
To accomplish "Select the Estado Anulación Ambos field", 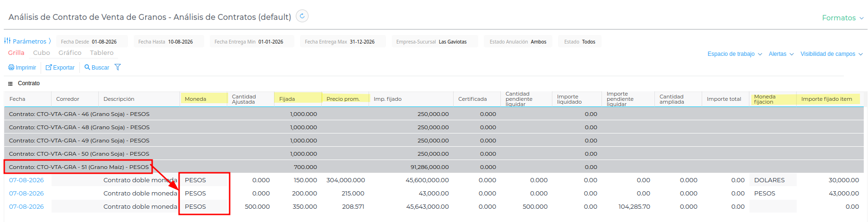I will (x=518, y=42).
